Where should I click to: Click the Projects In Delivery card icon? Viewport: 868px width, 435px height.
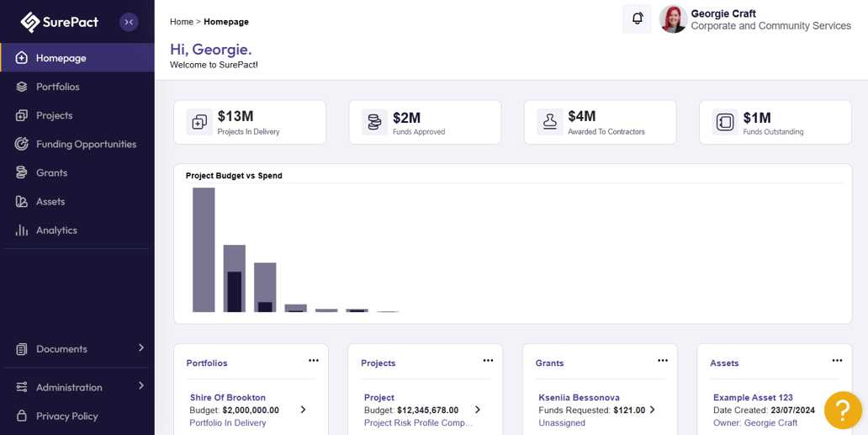point(199,122)
